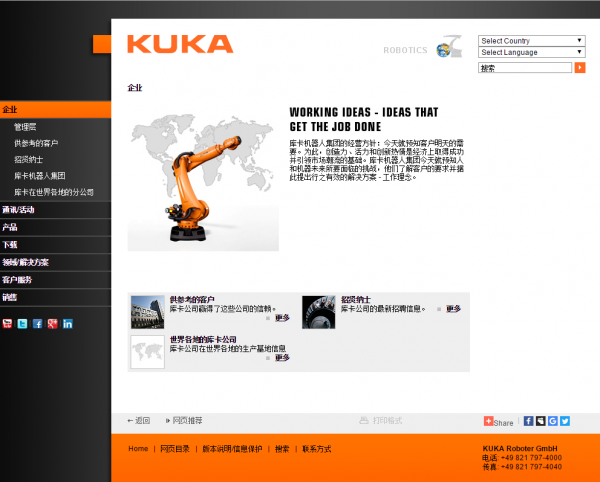
Task: Open 库卡在世界各地的分公司 submenu item
Action: pyautogui.click(x=54, y=192)
